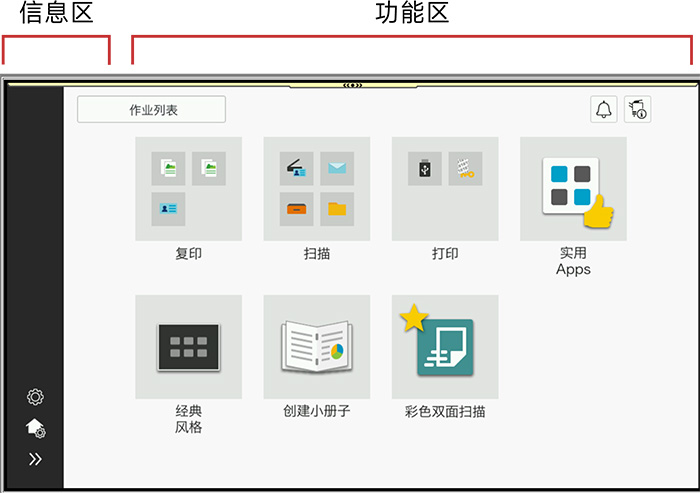The image size is (700, 493).
Task: Expand the left info panel with the double chevron
Action: point(35,460)
